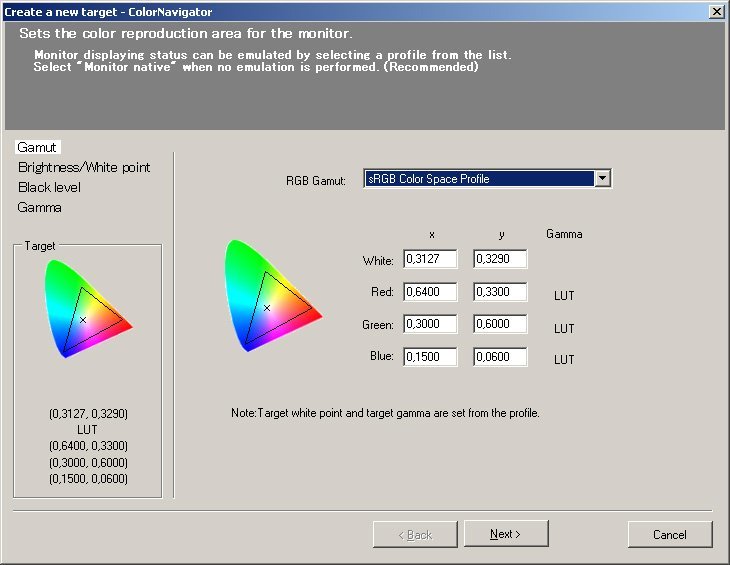Image resolution: width=730 pixels, height=565 pixels.
Task: Click the White x coordinate field
Action: (x=430, y=259)
